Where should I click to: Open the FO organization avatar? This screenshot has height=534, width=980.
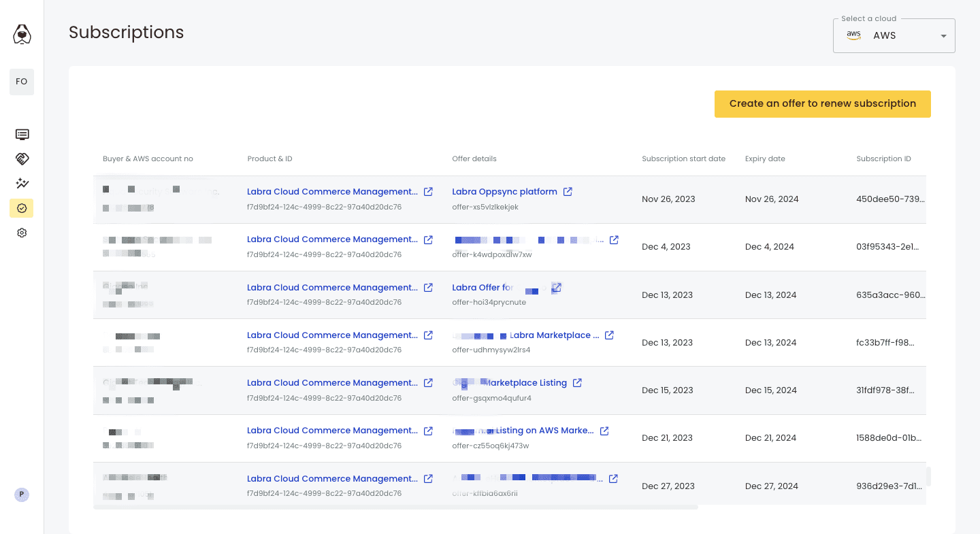point(22,82)
